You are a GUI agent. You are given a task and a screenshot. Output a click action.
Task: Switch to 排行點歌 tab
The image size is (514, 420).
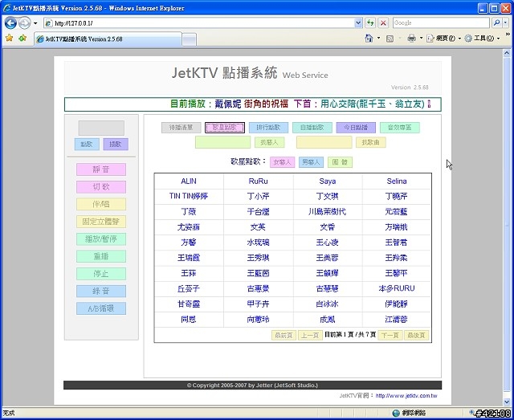268,128
